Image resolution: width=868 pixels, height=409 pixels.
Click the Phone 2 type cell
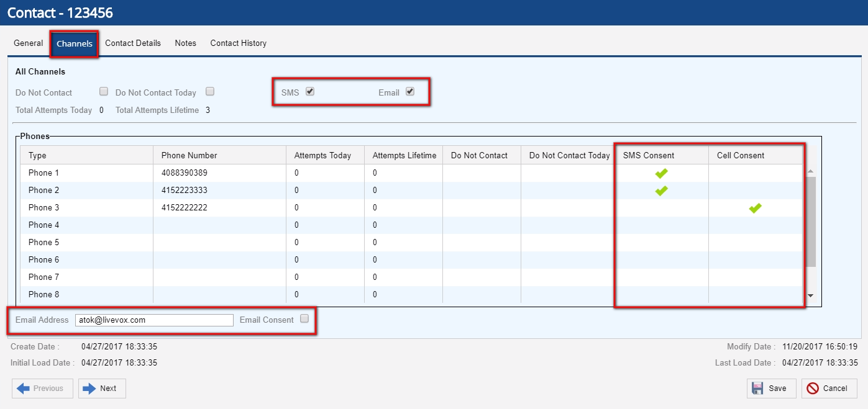coord(86,191)
